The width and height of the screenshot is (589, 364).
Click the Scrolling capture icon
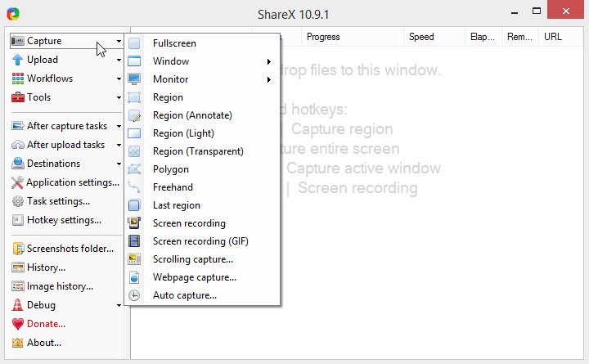[x=134, y=259]
